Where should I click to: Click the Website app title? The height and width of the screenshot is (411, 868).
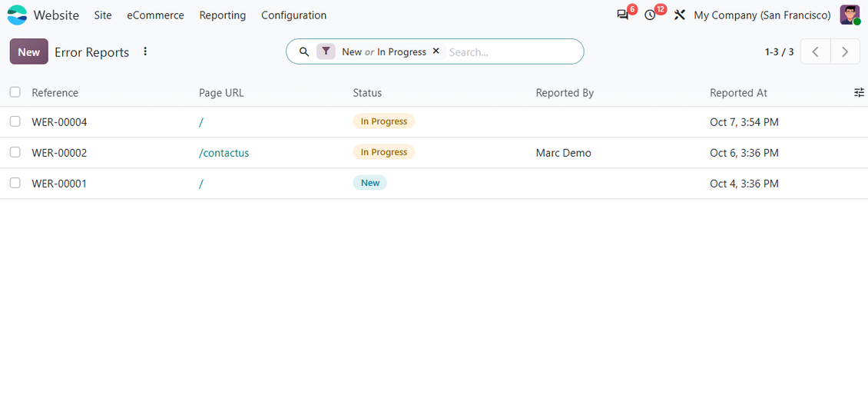[x=56, y=15]
